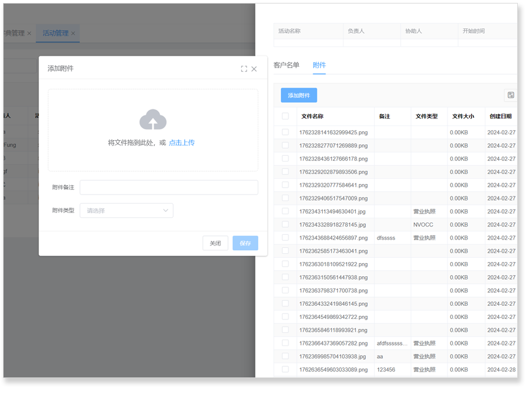
Task: Click file name 1762363150561447938.png
Action: pos(333,277)
